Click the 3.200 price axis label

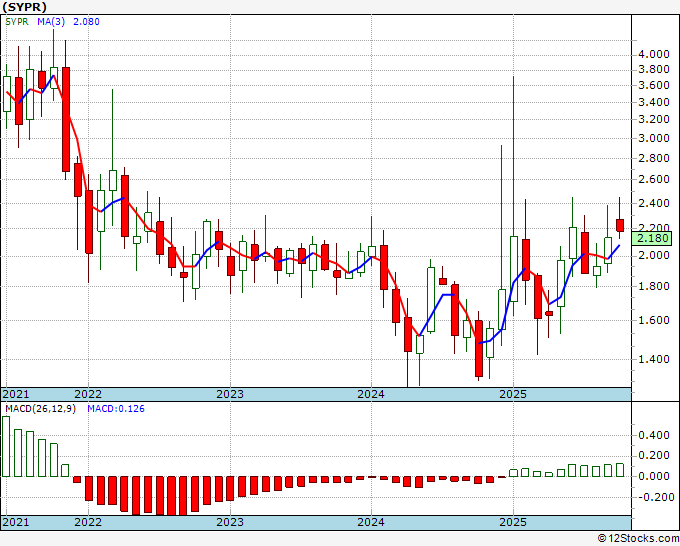pyautogui.click(x=654, y=120)
